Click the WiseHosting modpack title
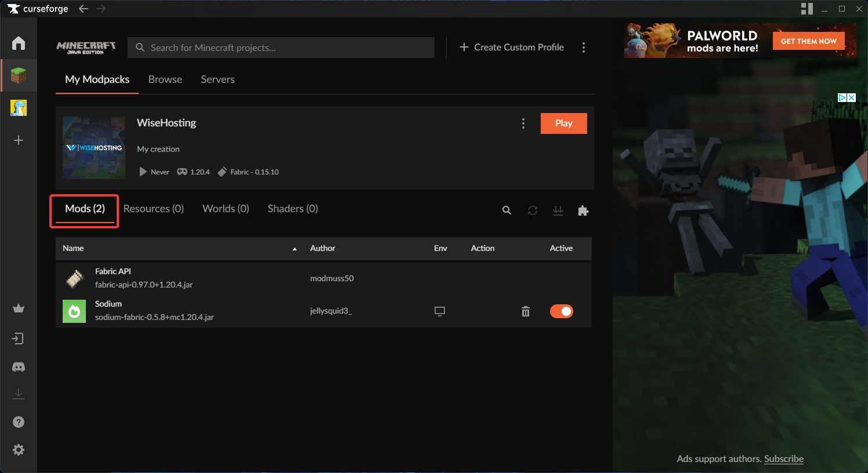This screenshot has height=473, width=868. pyautogui.click(x=167, y=123)
